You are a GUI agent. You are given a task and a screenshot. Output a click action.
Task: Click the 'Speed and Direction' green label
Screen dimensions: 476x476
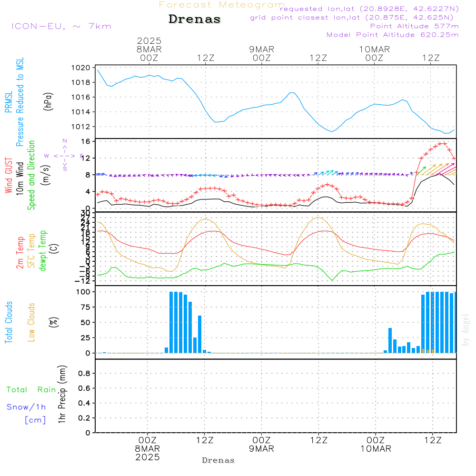click(31, 175)
